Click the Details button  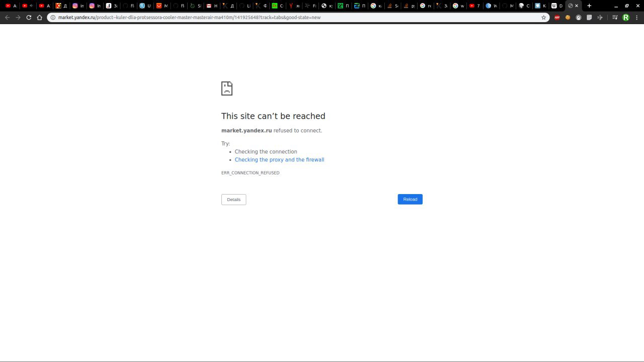(x=234, y=200)
